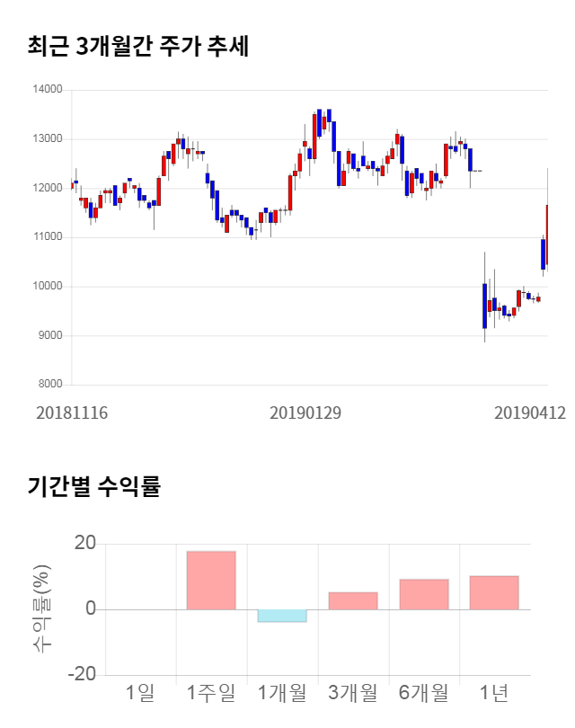Click the 최근 3개월간 주가 추세 heading
Viewport: 575px width, 728px height.
coord(138,47)
